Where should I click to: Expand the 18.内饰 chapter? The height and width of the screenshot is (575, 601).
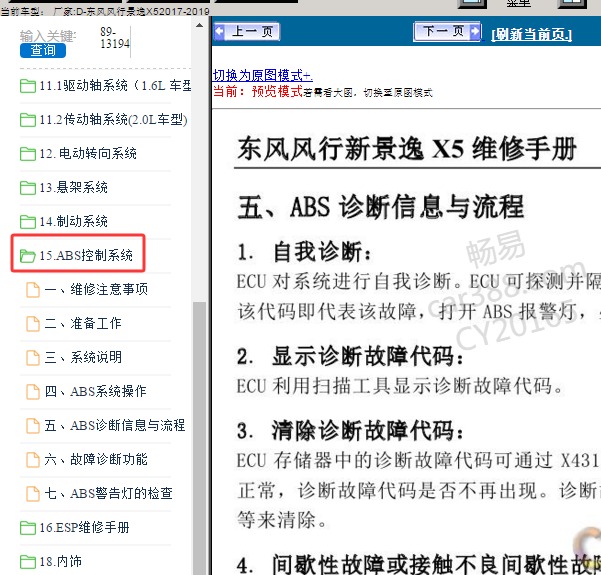(x=61, y=562)
